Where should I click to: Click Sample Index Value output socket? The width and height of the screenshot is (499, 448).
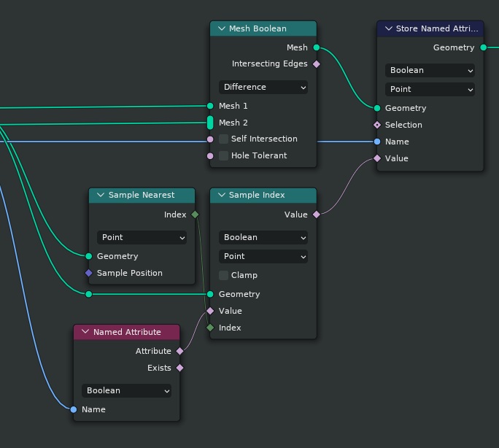317,215
